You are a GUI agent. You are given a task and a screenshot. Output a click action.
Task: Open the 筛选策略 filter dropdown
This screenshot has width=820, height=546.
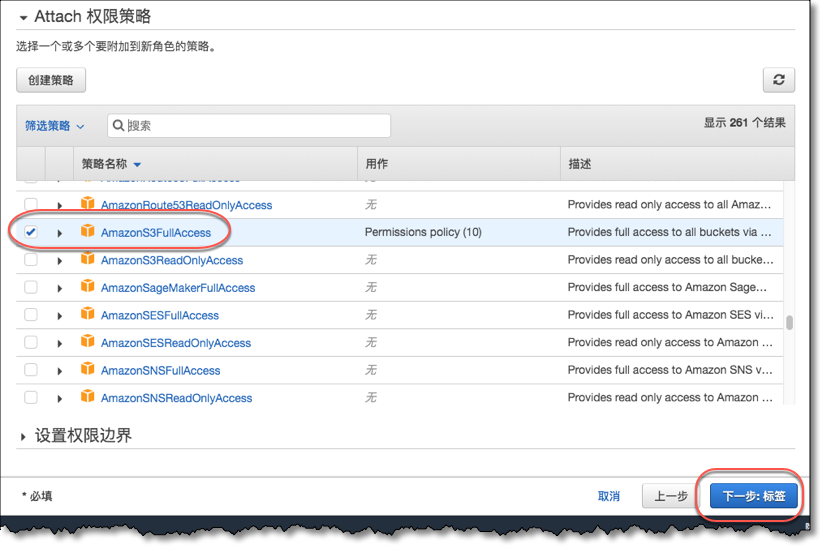(x=54, y=126)
